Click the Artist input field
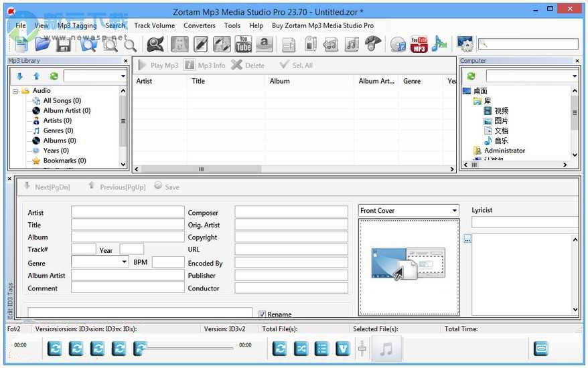588x368 pixels. [x=128, y=211]
